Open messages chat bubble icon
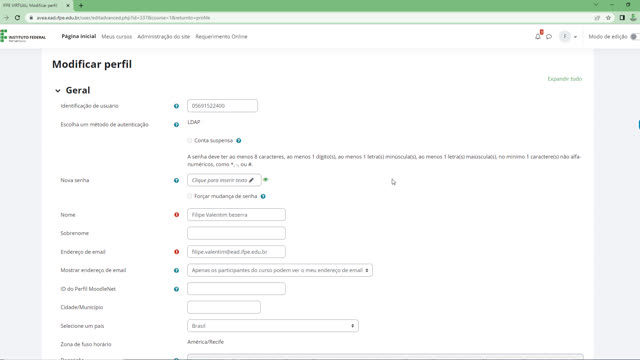640x360 pixels. (549, 37)
